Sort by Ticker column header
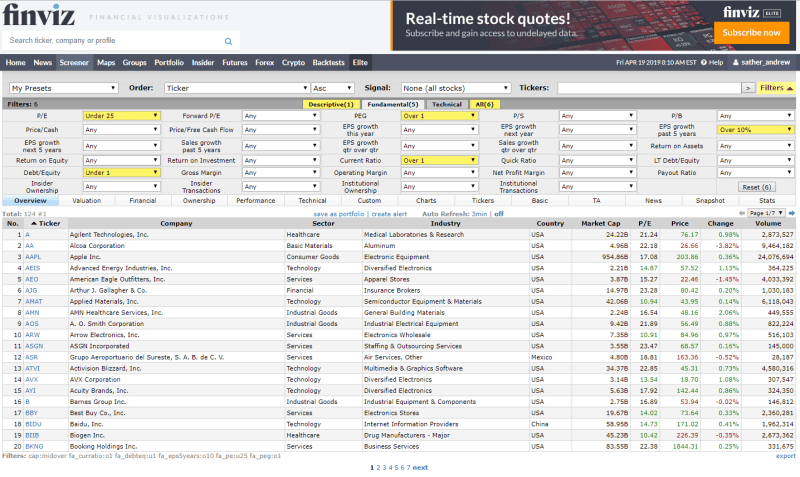The image size is (800, 477). point(46,223)
